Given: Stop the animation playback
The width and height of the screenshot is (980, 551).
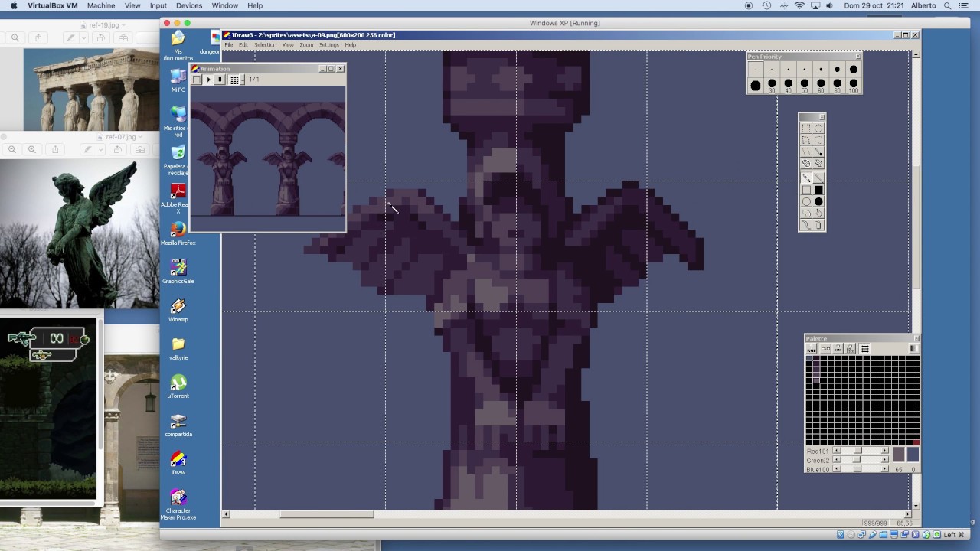Looking at the screenshot, I should click(x=220, y=80).
